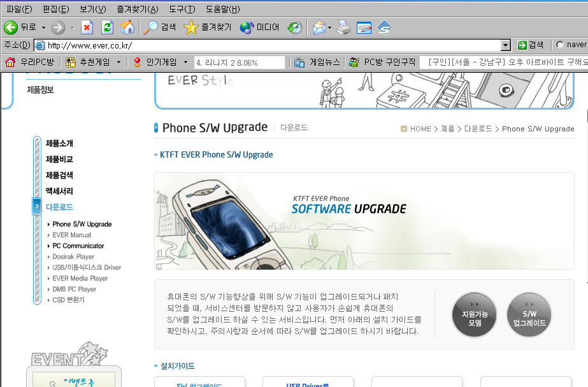Viewport: 588px width, 387px height.
Task: Click the HOME breadcrumb icon
Action: click(404, 129)
